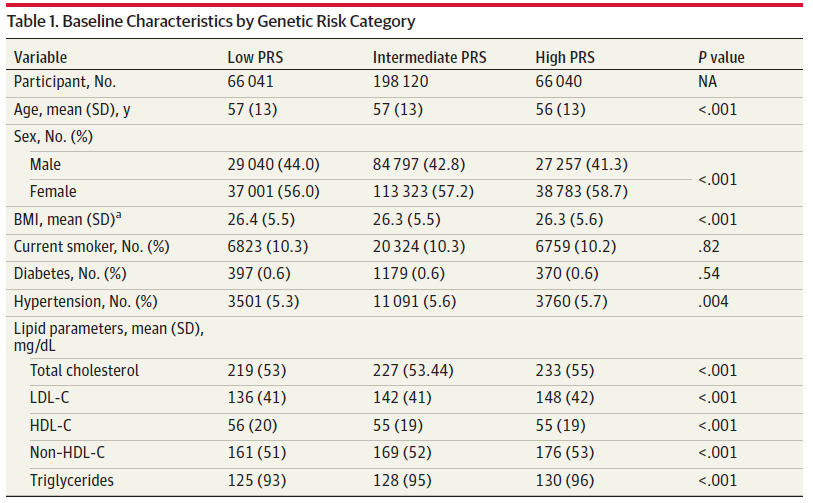
Task: Click the Non-HDL-C row label
Action: tap(67, 452)
